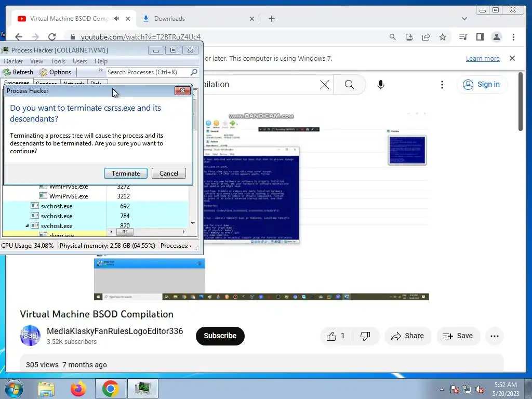The height and width of the screenshot is (399, 532).
Task: Click the site lock icon in address bar
Action: tap(72, 37)
